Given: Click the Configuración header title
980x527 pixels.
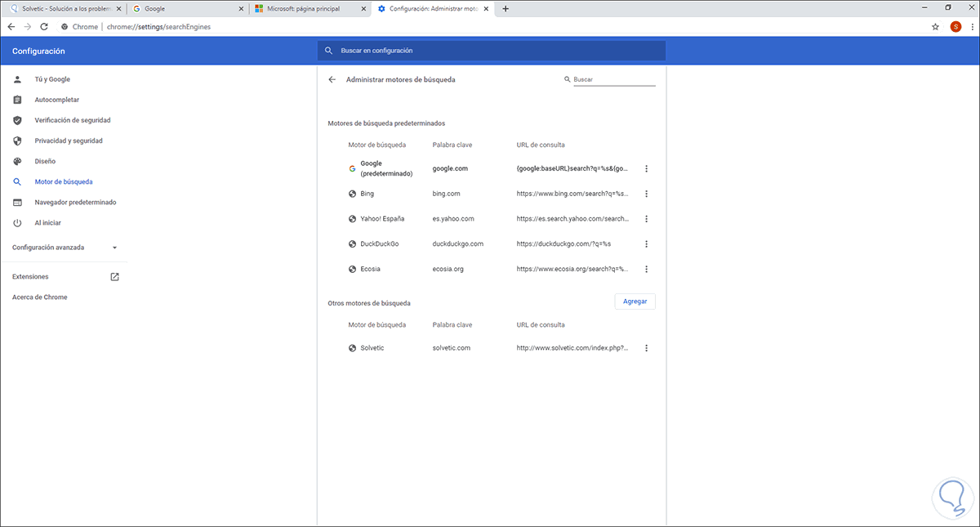Looking at the screenshot, I should click(x=38, y=51).
